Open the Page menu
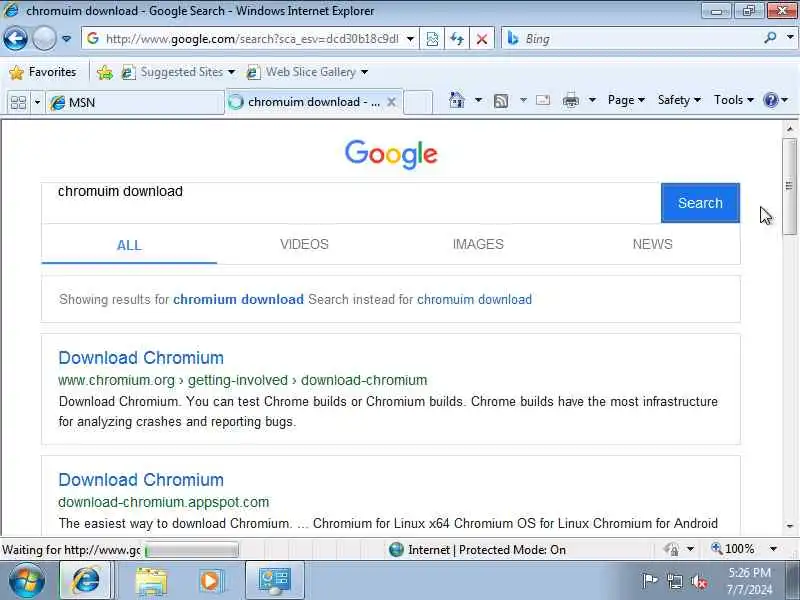800x600 pixels. coord(626,100)
